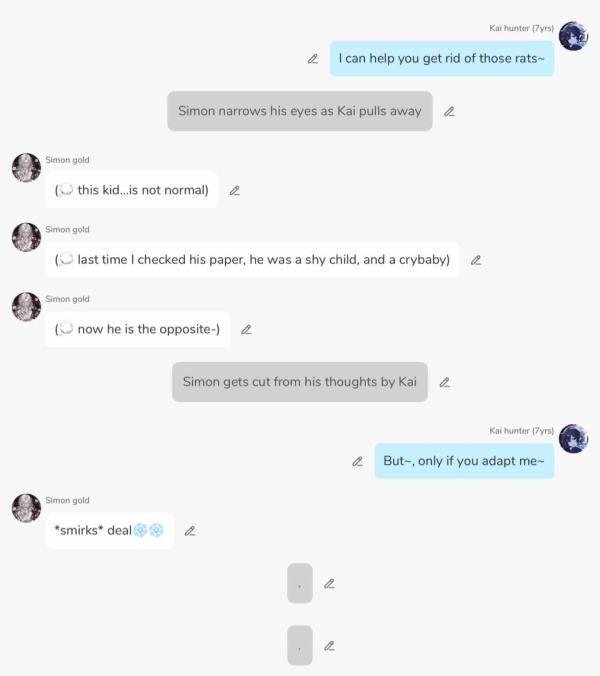
Task: Select the 'Simon gets cut from his thoughts' bubble
Action: click(300, 382)
